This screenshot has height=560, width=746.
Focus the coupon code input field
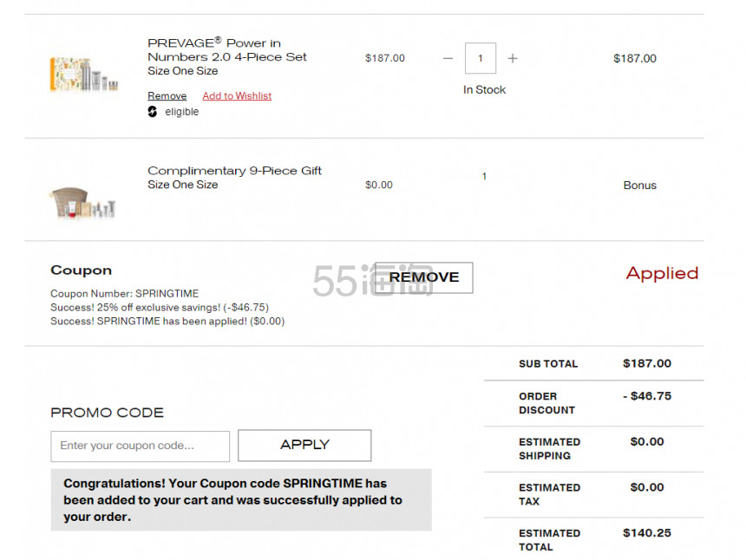tap(141, 446)
